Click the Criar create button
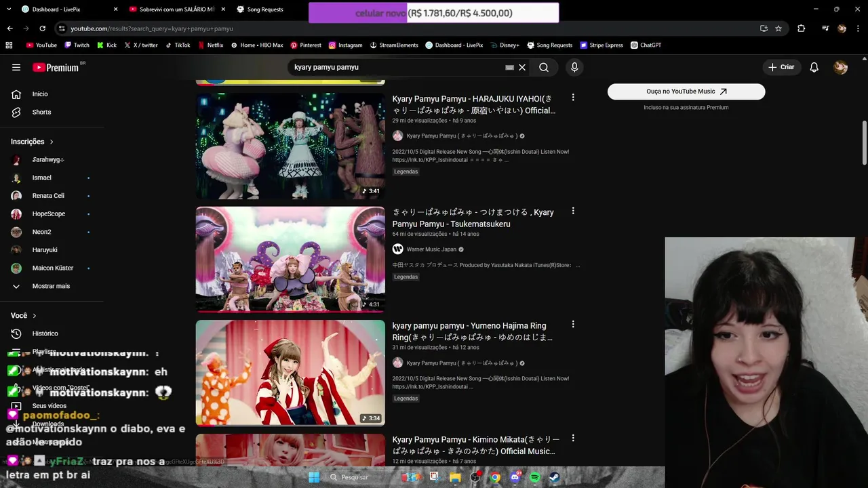Viewport: 868px width, 488px height. pos(781,67)
